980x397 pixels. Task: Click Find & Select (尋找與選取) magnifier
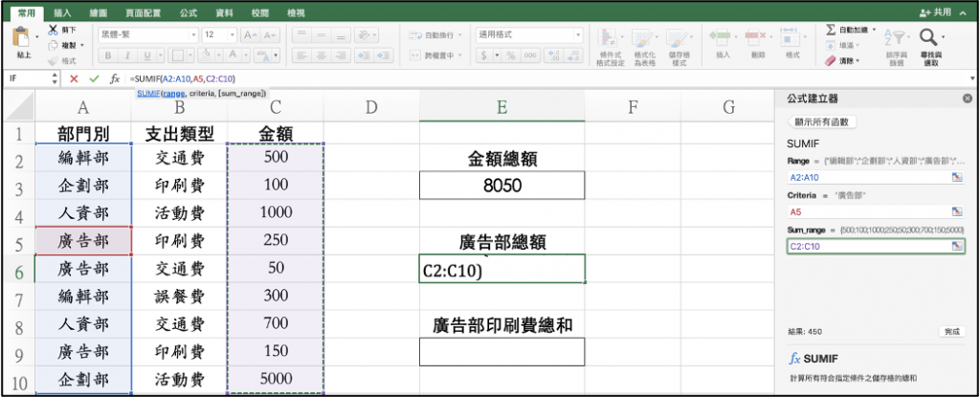tap(928, 37)
